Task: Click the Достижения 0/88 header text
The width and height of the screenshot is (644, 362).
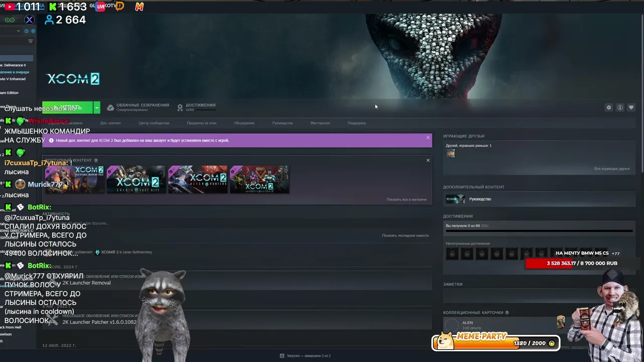Action: pyautogui.click(x=200, y=107)
